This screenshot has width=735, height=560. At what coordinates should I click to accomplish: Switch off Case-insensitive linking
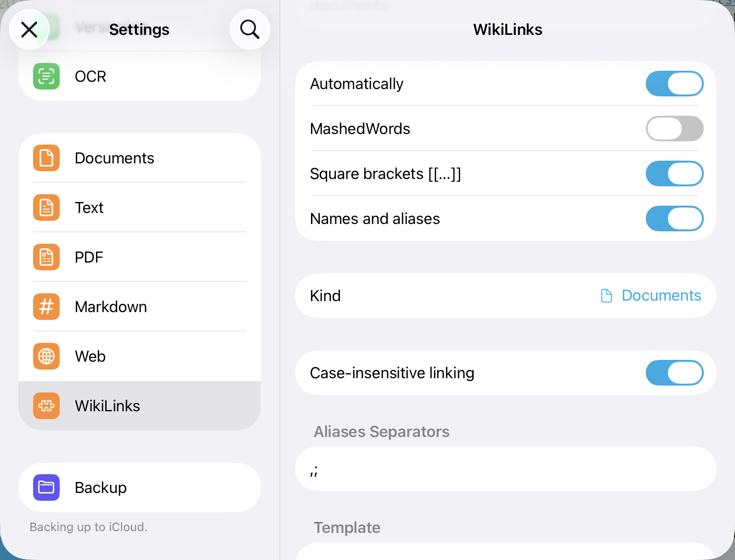pyautogui.click(x=674, y=373)
